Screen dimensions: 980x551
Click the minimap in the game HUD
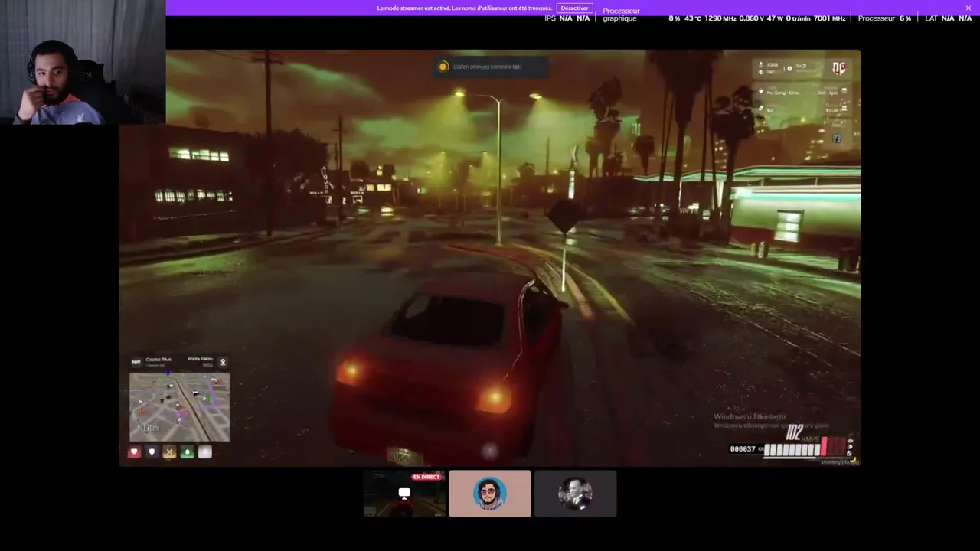pos(179,407)
